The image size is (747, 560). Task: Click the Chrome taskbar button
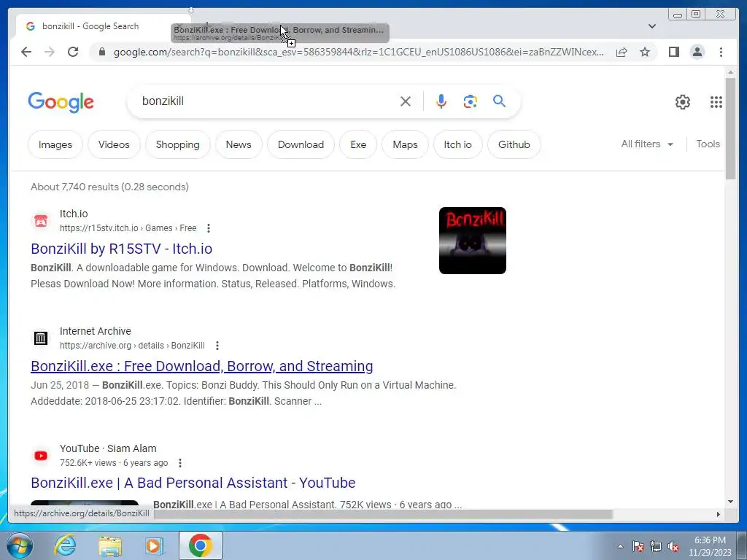pos(200,545)
